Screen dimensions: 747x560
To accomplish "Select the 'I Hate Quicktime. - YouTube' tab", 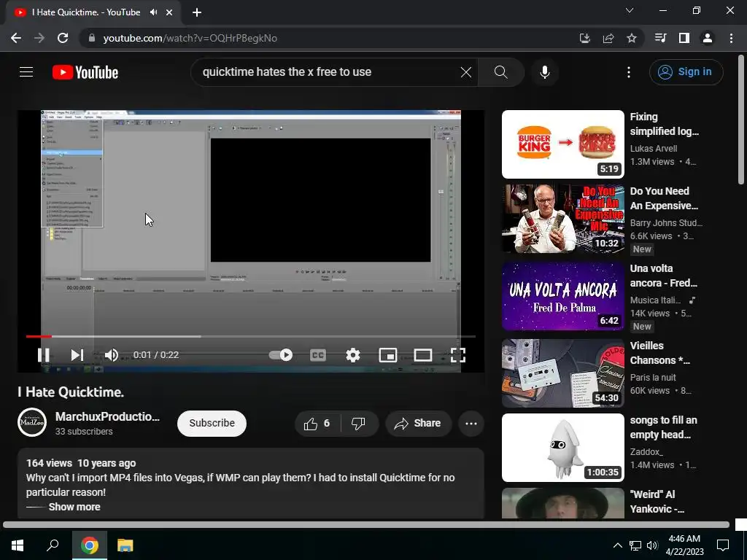I will click(x=93, y=12).
